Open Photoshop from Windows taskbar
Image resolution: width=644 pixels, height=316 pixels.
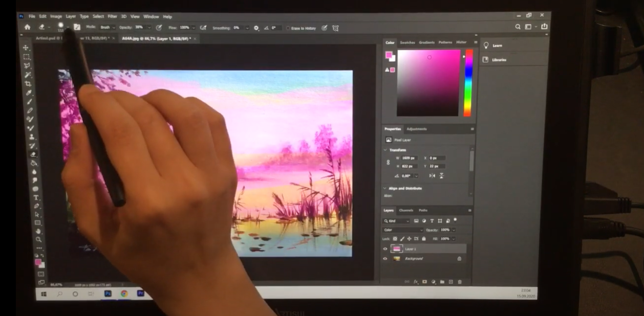108,294
